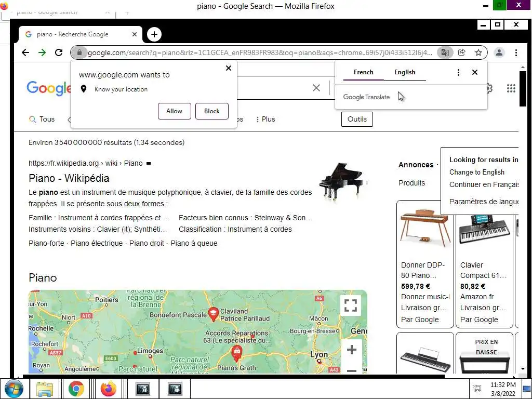Click the padlock site info icon
Viewport: 532px width, 399px height.
click(79, 52)
